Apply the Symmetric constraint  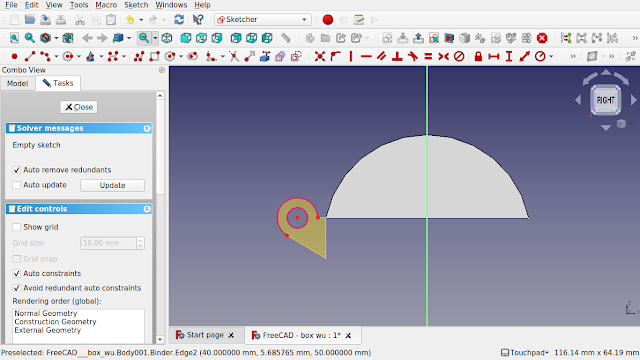(x=444, y=56)
